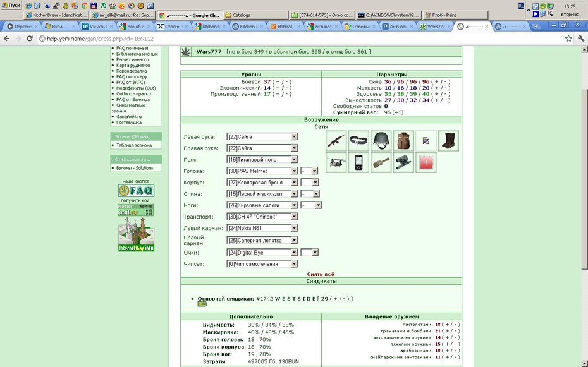The width and height of the screenshot is (588, 367).
Task: Open the Левая рука weapon dropdown
Action: [262, 136]
